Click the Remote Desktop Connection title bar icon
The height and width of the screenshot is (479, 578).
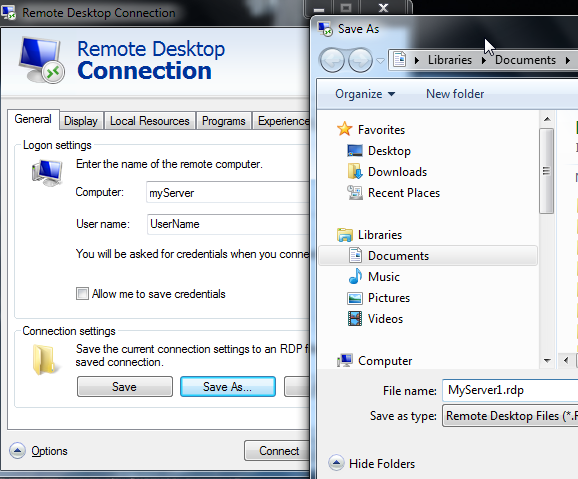click(8, 12)
